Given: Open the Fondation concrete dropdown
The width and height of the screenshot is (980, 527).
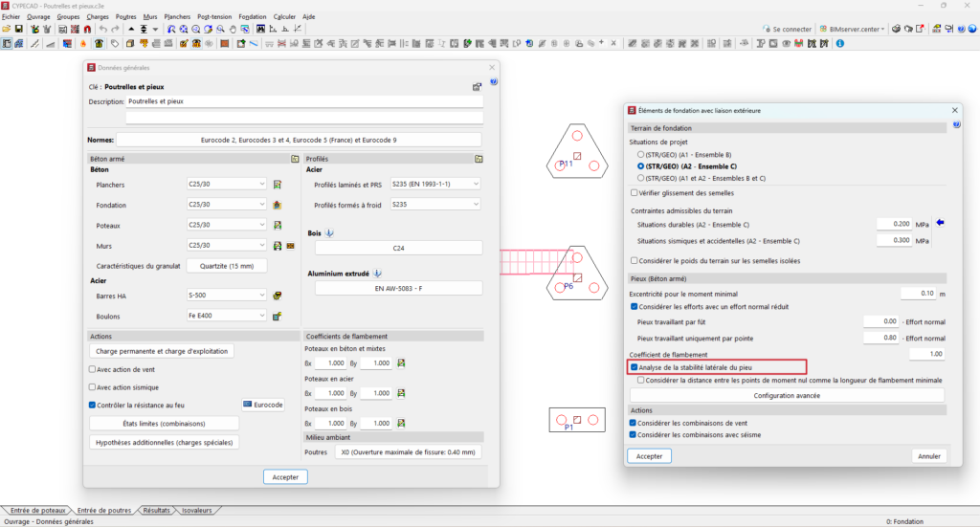Looking at the screenshot, I should (x=227, y=204).
